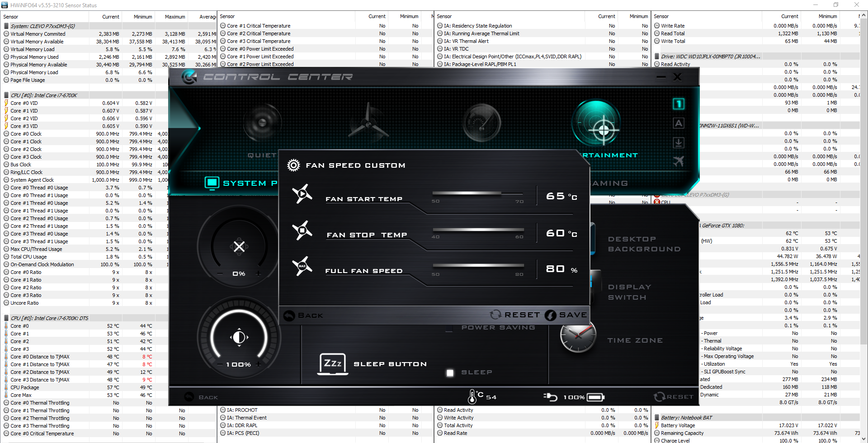Open the Time Zone option
This screenshot has height=443, width=868.
(x=635, y=340)
